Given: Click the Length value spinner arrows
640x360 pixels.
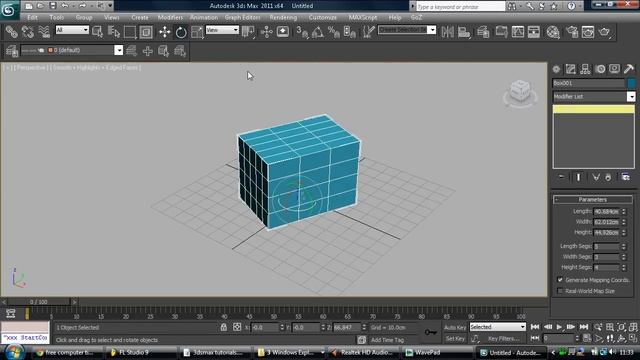Looking at the screenshot, I should (624, 211).
